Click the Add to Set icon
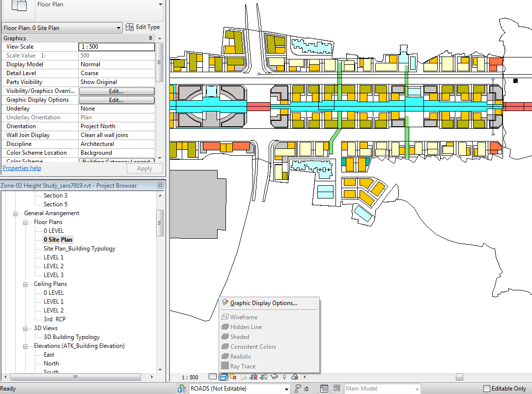 tap(336, 389)
